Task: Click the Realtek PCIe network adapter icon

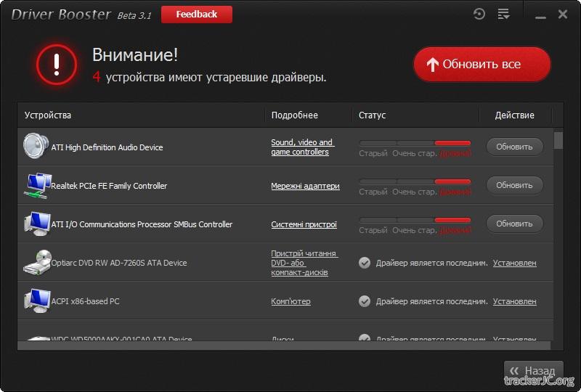Action: [x=36, y=185]
